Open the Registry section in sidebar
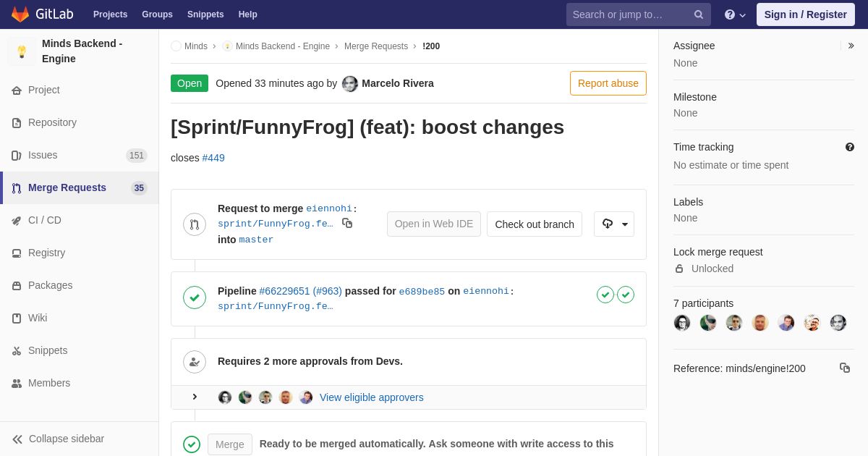 [46, 253]
